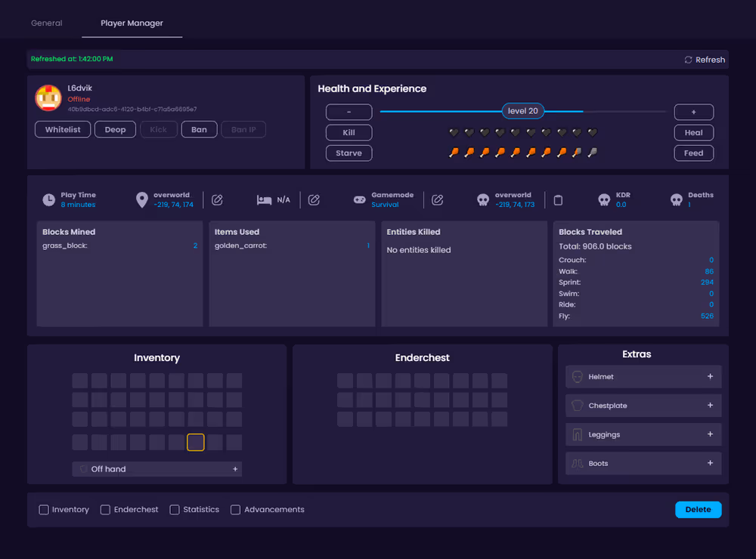Click the first drumstick in hunger bar

click(454, 153)
